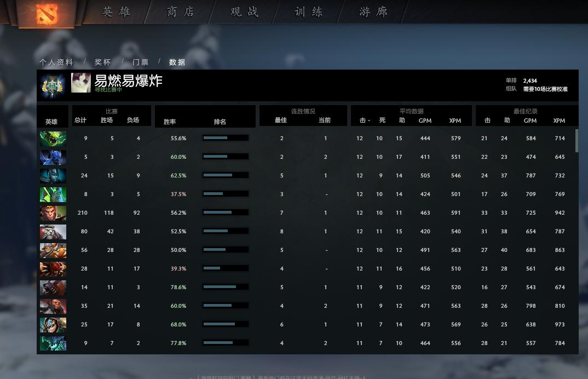Sort by average 死 deaths column
Viewport: 588px width, 379px height.
[382, 120]
